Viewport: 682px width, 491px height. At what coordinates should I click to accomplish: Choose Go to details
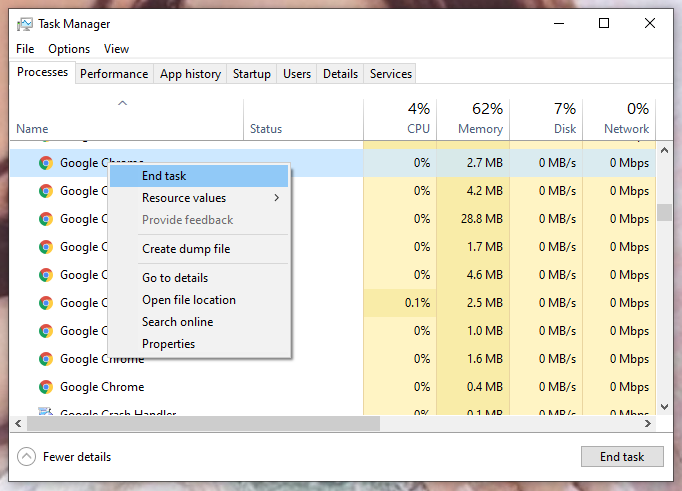point(199,278)
